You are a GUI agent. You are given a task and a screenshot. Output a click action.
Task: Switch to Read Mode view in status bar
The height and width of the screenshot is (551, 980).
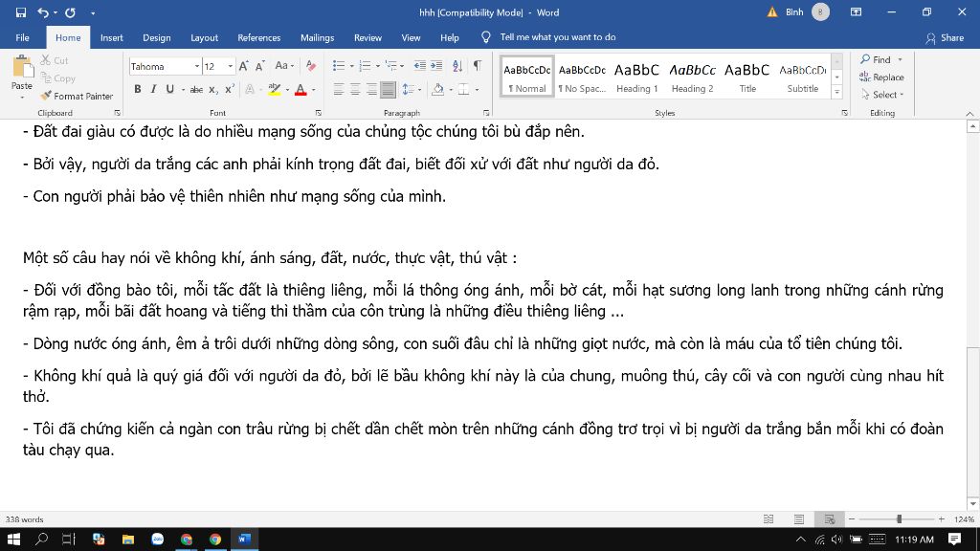(x=768, y=519)
